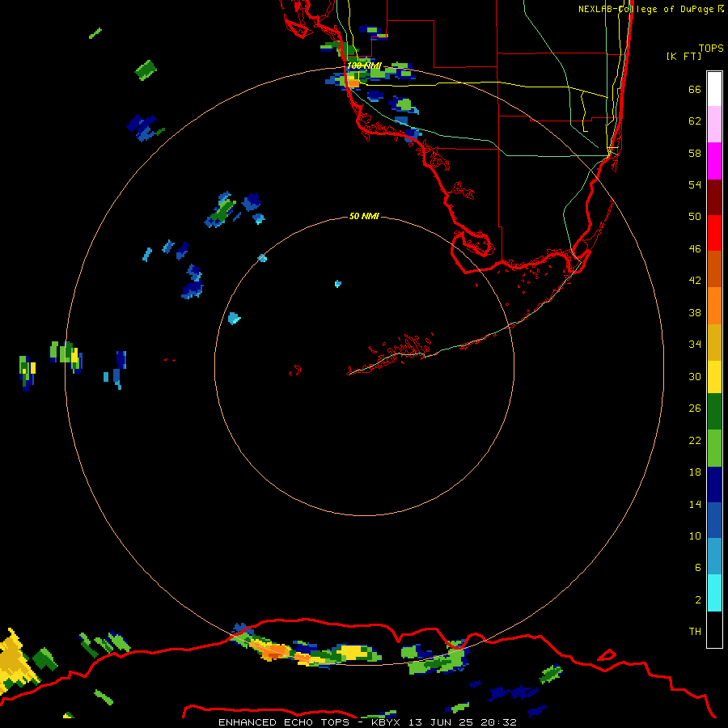
Task: Select the dark red 50-54 legend band
Action: 714,197
